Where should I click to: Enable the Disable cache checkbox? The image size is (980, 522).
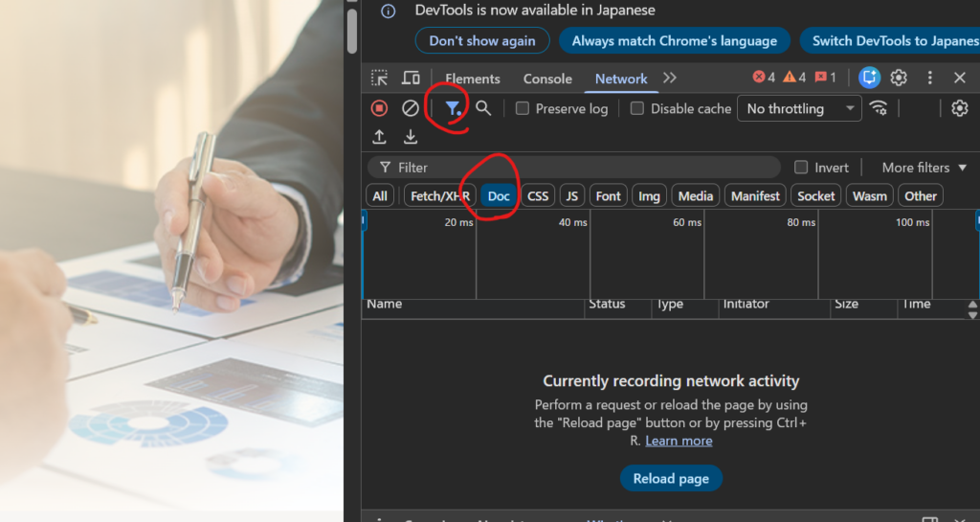click(637, 108)
